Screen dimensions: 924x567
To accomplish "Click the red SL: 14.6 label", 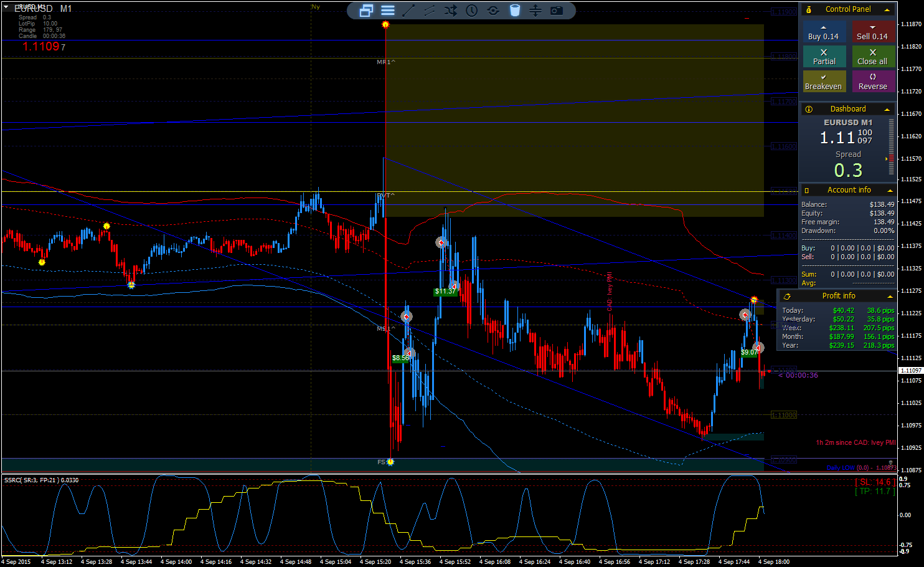I will coord(875,482).
